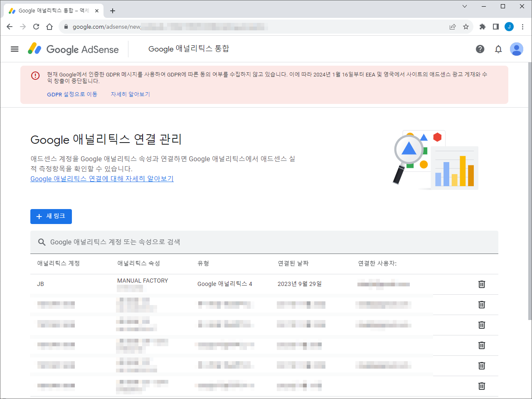This screenshot has height=399, width=532.
Task: Follow the GDPR 설정으로 이동 link
Action: [x=72, y=94]
